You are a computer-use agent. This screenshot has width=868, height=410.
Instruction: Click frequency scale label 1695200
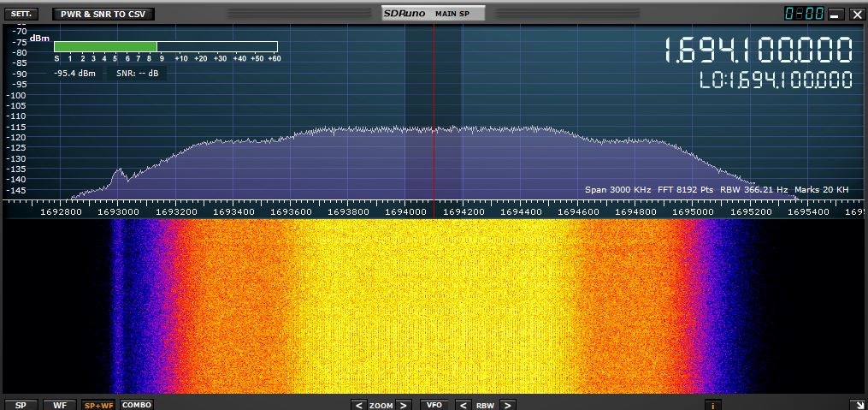751,211
